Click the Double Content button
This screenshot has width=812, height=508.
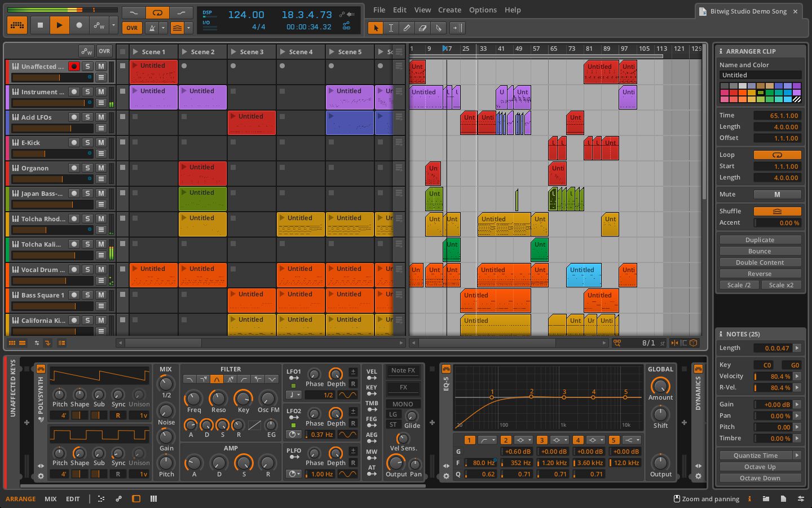coord(760,262)
